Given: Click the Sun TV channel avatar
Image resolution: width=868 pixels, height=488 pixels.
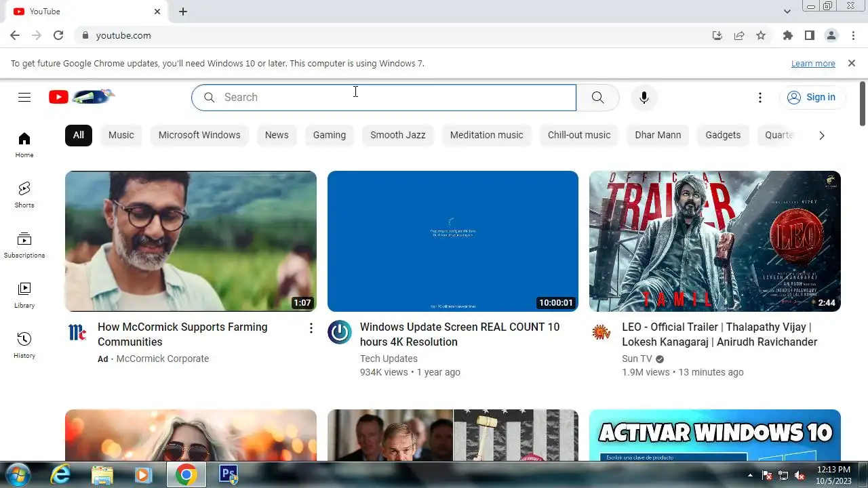Looking at the screenshot, I should pyautogui.click(x=601, y=332).
